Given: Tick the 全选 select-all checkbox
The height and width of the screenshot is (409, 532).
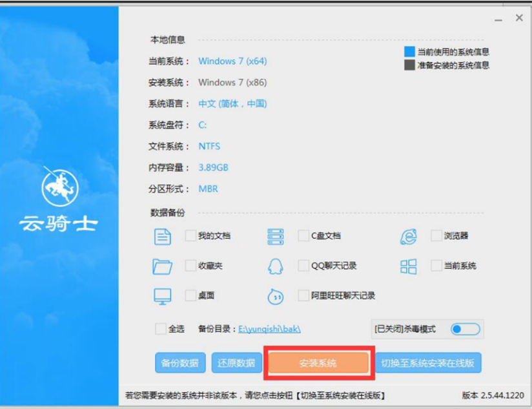Looking at the screenshot, I should pyautogui.click(x=161, y=329).
